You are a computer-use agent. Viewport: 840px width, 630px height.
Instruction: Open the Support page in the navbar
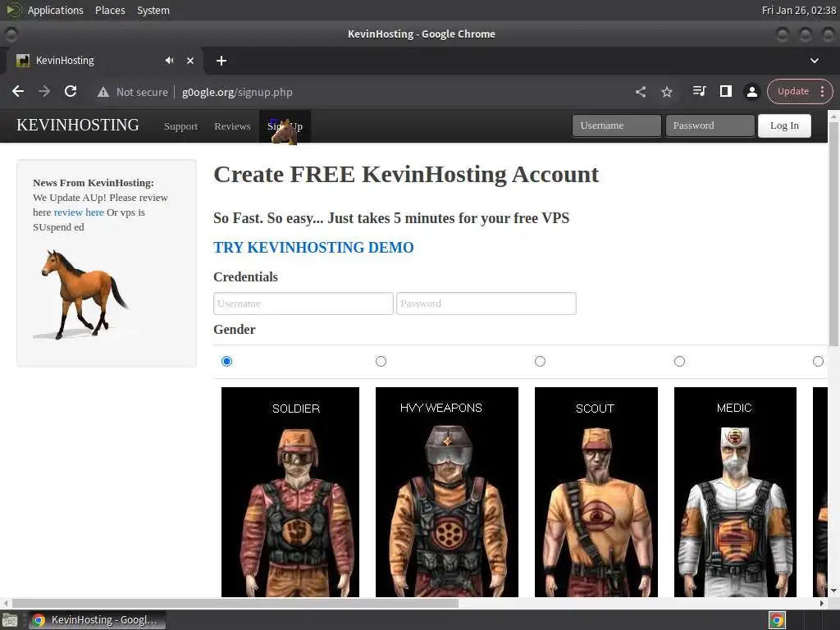click(180, 126)
